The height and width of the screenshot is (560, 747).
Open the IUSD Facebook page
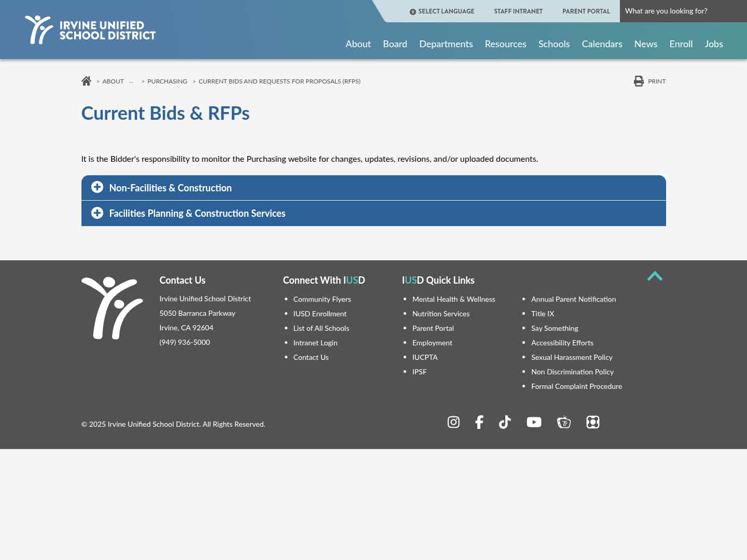point(479,422)
